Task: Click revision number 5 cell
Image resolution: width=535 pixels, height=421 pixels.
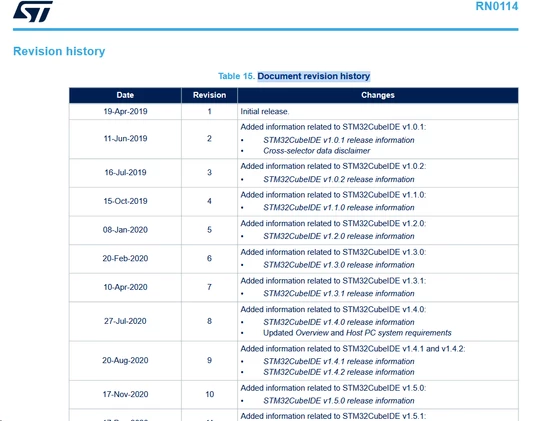Action: [x=209, y=230]
